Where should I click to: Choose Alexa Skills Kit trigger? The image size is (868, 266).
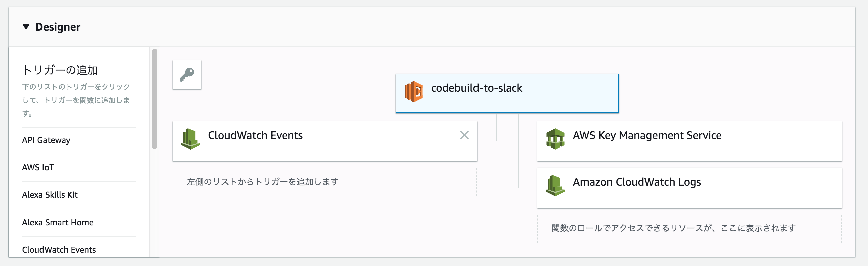tap(50, 194)
